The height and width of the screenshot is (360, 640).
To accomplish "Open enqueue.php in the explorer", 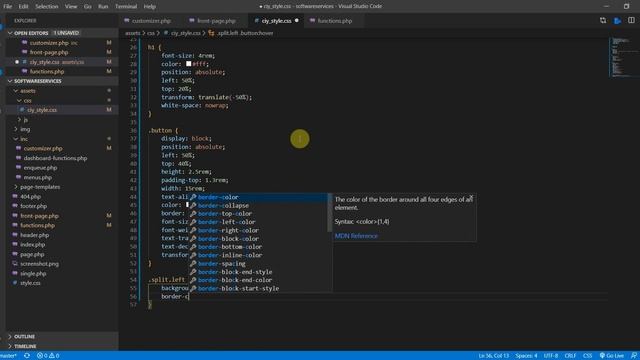I will 40,168.
